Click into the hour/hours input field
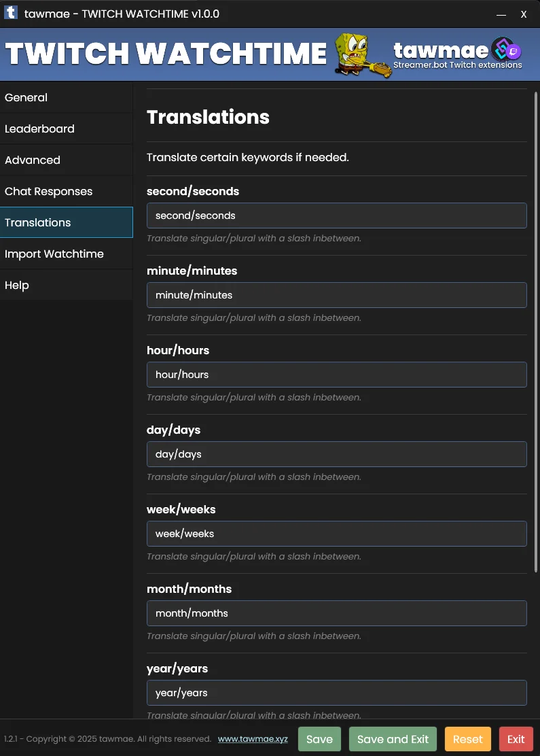Image resolution: width=540 pixels, height=756 pixels. click(337, 375)
